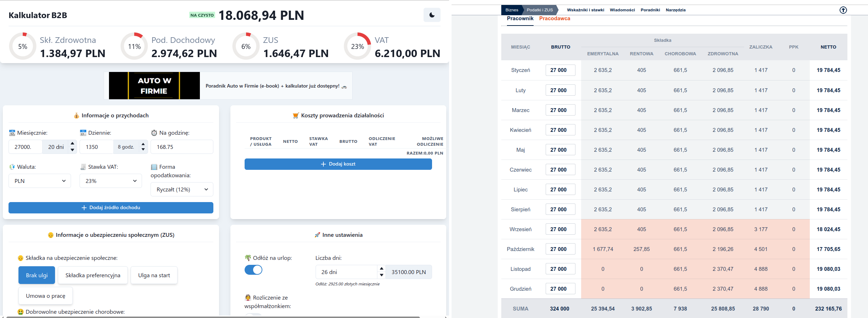This screenshot has height=318, width=868.
Task: Click the stopwatch icon beside Na godzinę
Action: point(154,133)
